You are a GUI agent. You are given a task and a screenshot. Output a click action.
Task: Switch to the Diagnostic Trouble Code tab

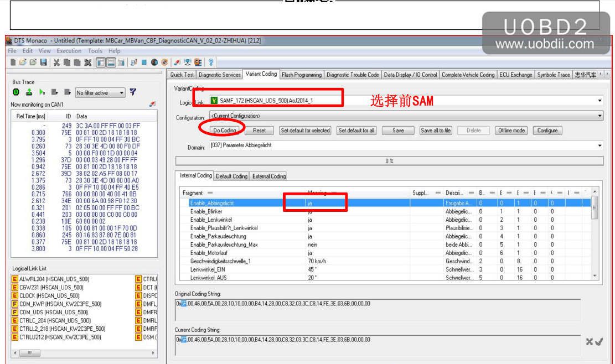[x=353, y=75]
